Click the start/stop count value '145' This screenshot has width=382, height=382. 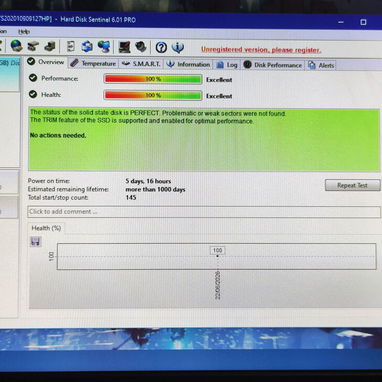[x=131, y=197]
